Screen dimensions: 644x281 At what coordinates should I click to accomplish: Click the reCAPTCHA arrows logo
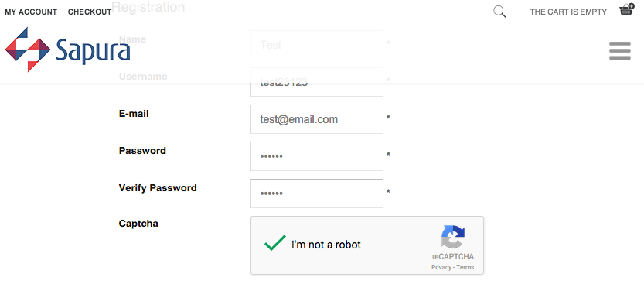[453, 237]
